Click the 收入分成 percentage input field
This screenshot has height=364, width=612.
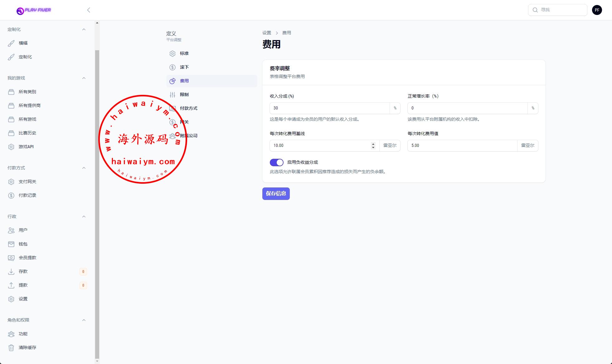329,108
